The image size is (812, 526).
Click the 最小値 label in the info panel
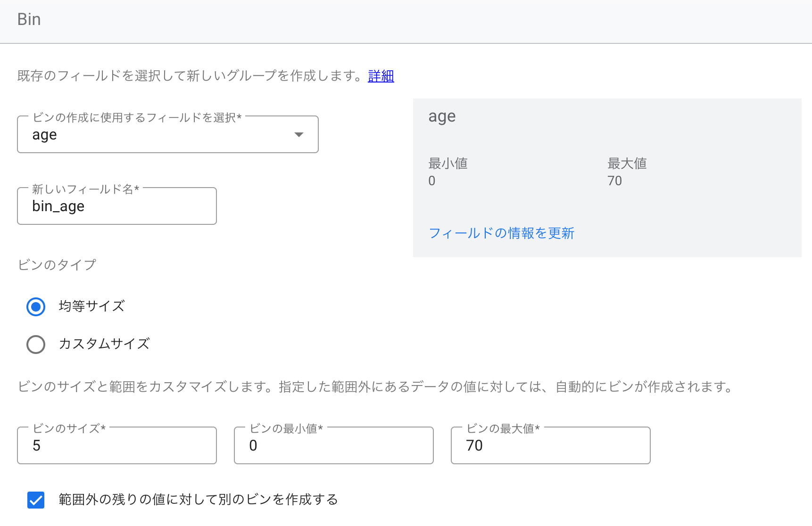[447, 164]
